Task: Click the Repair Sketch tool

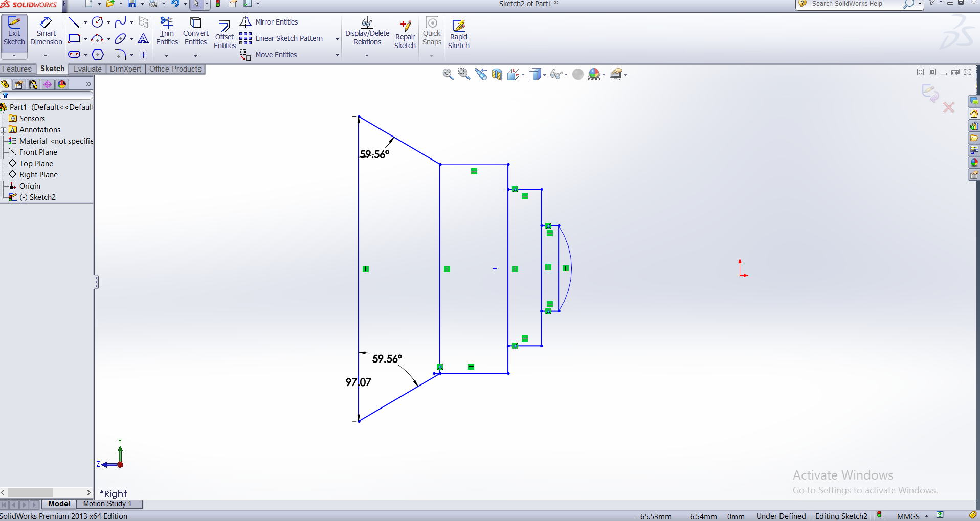Action: [405, 35]
